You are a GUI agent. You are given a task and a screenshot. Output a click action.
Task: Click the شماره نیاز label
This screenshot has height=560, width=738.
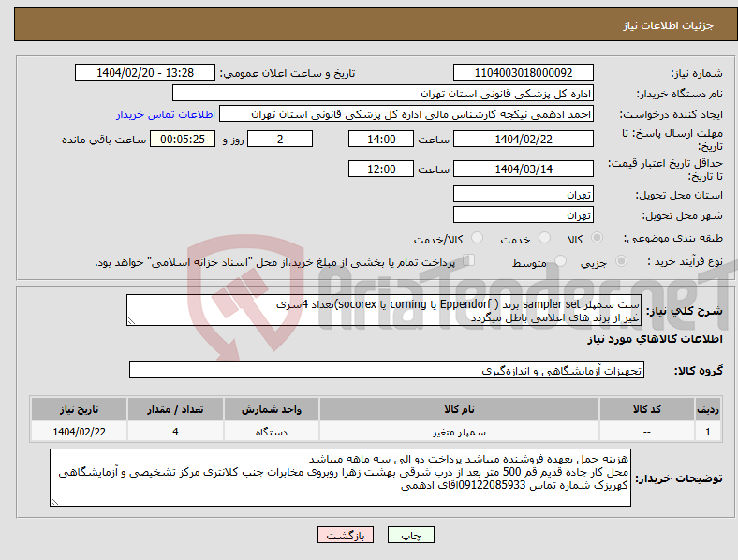[697, 73]
